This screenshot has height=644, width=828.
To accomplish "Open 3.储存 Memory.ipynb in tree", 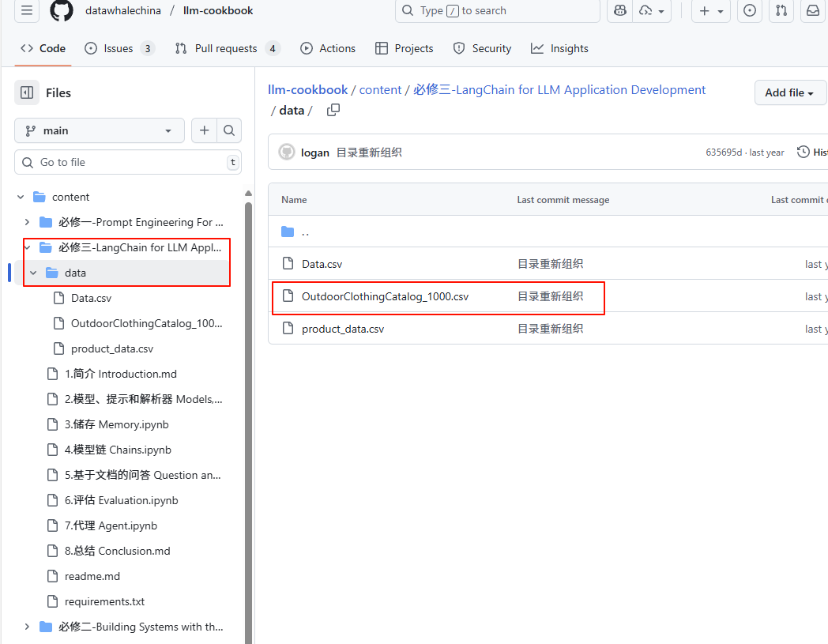I will pyautogui.click(x=117, y=425).
